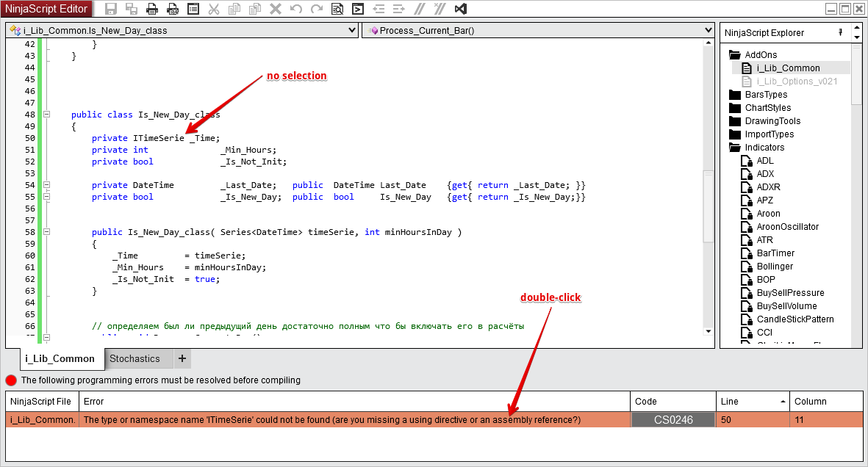Collapse the Indicators folder
868x467 pixels.
point(734,147)
